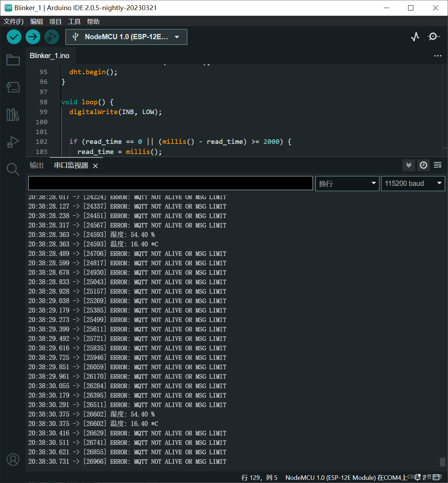The width and height of the screenshot is (448, 483).
Task: Open the Boards Manager panel
Action: 13,87
